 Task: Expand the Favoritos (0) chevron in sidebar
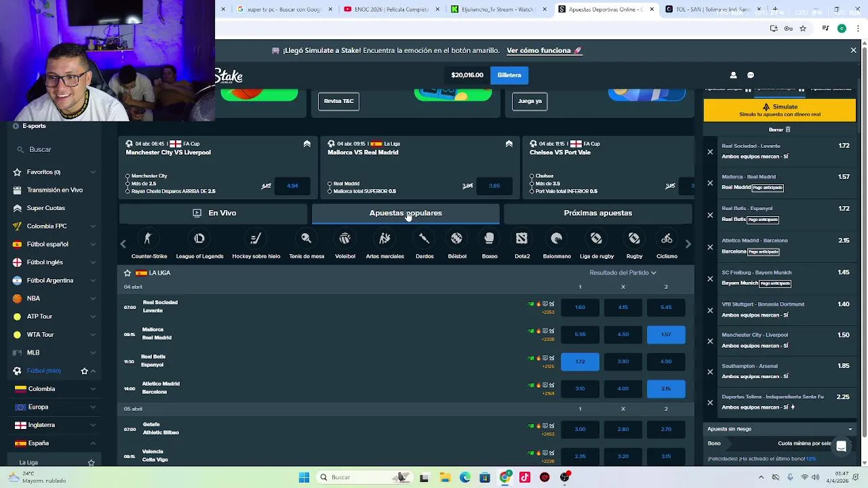[x=93, y=172]
